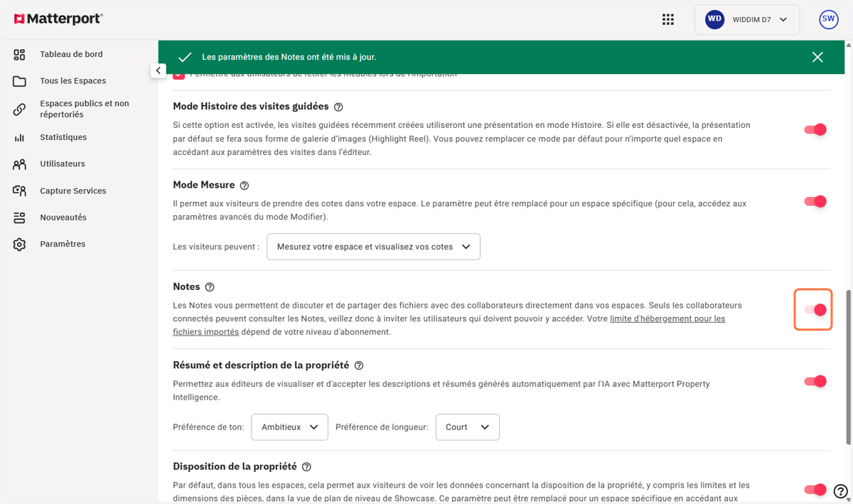This screenshot has height=504, width=853.
Task: Click the WD organization avatar
Action: click(714, 20)
